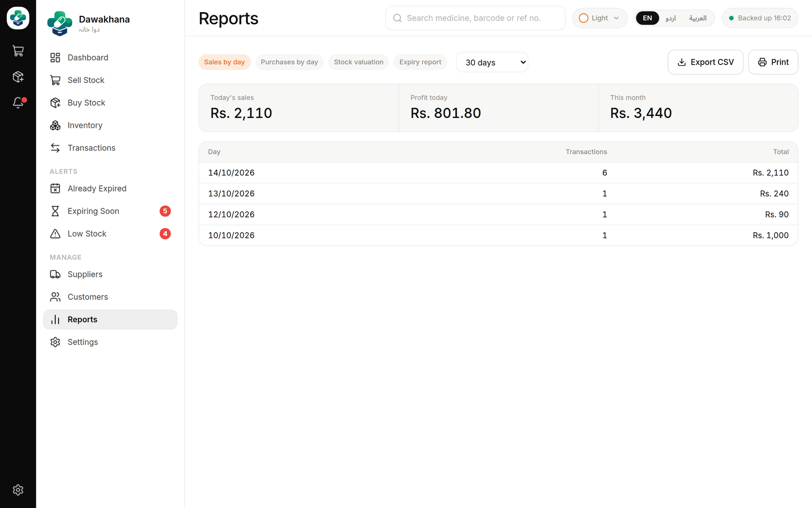Click the Print button
Viewport: 812px width, 508px height.
coord(773,62)
